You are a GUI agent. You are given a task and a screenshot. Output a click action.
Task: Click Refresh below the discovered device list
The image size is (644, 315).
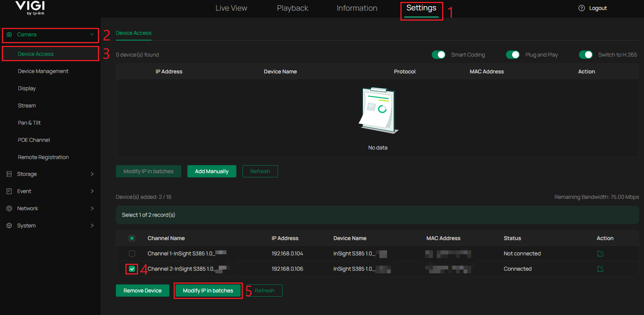[x=260, y=171]
